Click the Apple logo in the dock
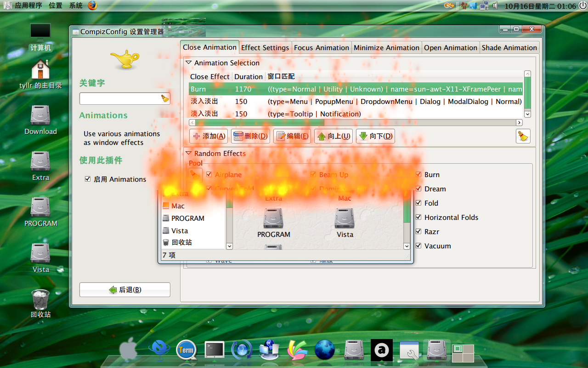This screenshot has width=588, height=368. pyautogui.click(x=129, y=351)
